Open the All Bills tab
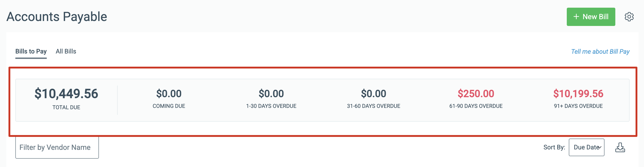644x167 pixels. (66, 51)
